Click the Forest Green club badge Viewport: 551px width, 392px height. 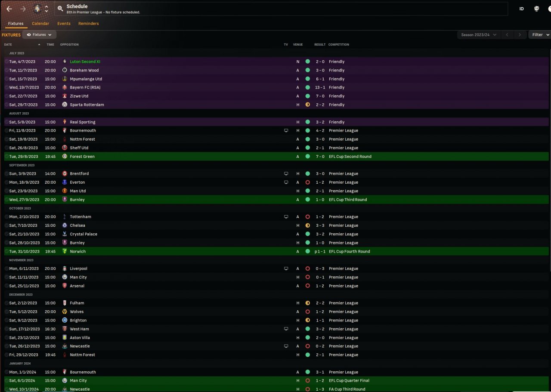click(x=65, y=156)
